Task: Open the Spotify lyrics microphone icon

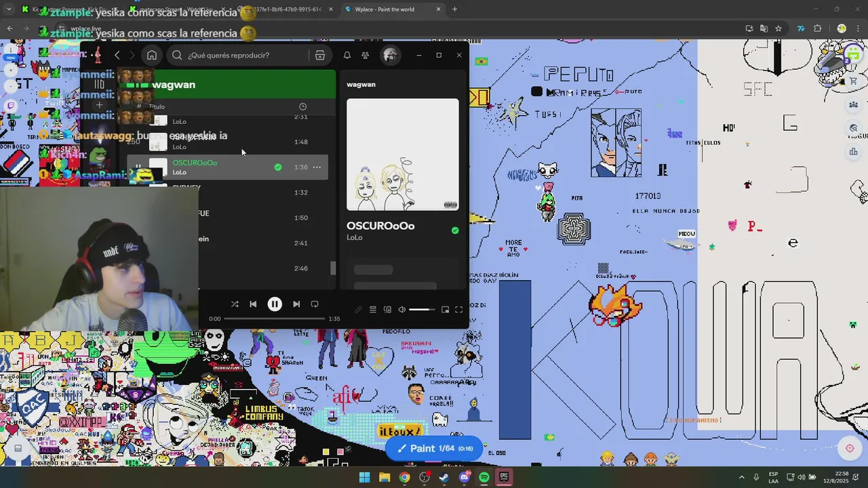Action: (358, 310)
